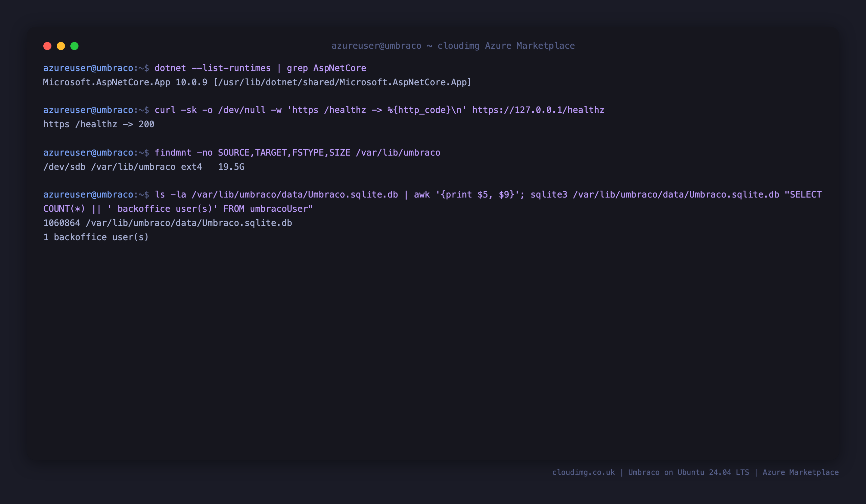
Task: Click the footer 'cloudimg.co.uk | Umbraco on Ubuntu 24.04 LTS' text
Action: tap(651, 473)
